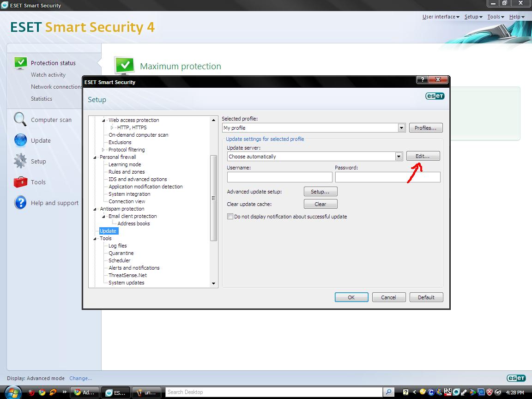This screenshot has width=532, height=399.
Task: Click the ESET logo in the bottom status bar
Action: [516, 378]
